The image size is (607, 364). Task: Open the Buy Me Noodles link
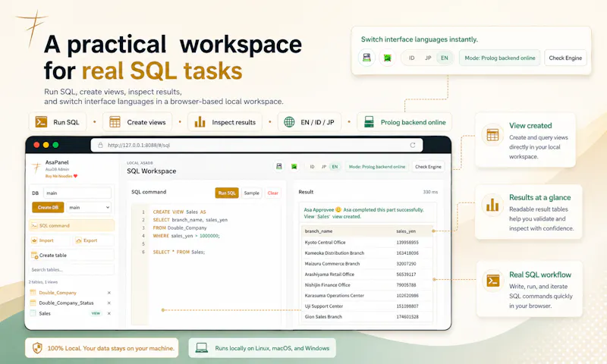pyautogui.click(x=59, y=176)
